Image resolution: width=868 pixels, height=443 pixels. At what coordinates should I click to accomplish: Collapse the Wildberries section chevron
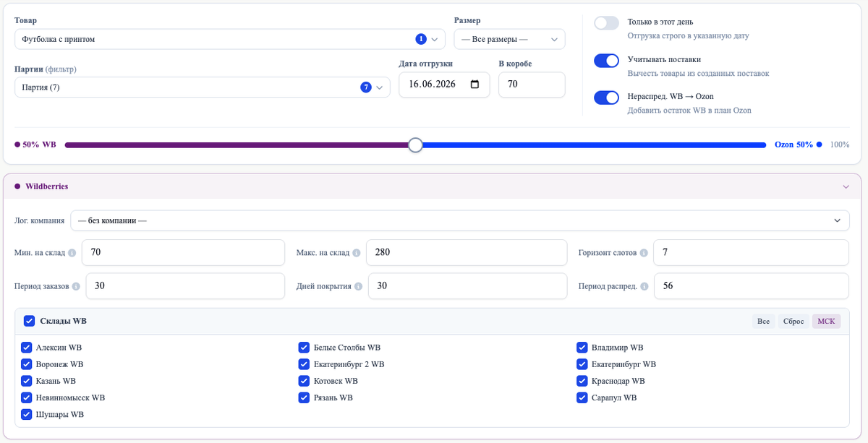click(x=846, y=186)
